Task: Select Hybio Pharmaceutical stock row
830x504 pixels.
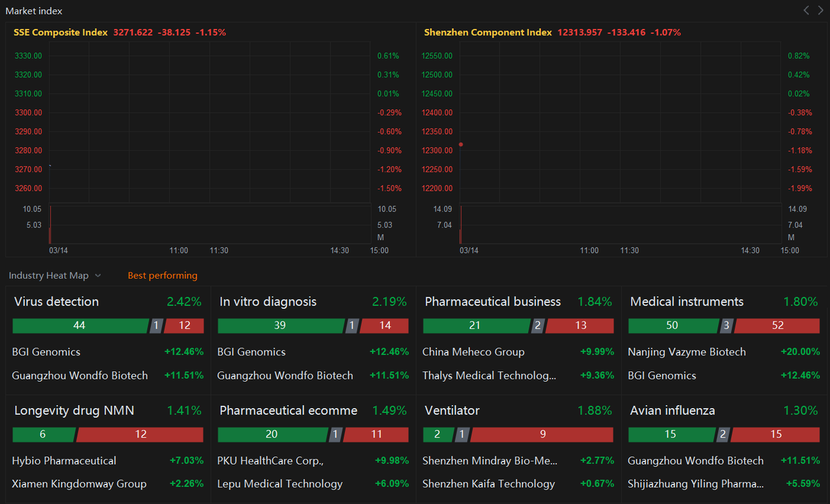Action: coord(108,460)
